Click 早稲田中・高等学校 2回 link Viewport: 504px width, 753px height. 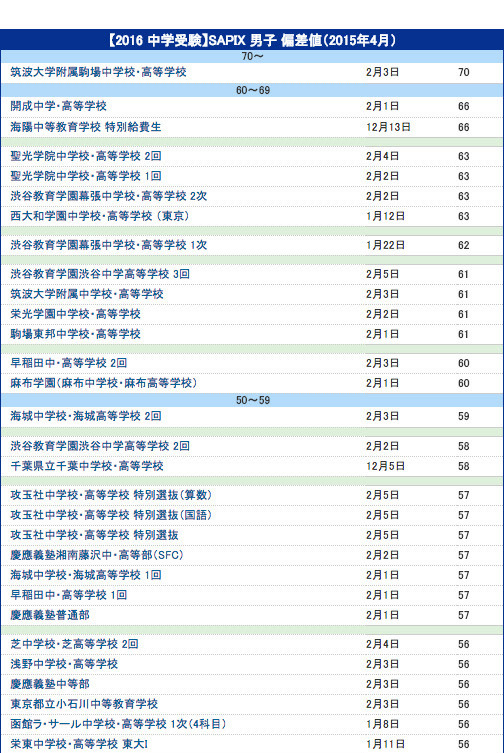[69, 363]
